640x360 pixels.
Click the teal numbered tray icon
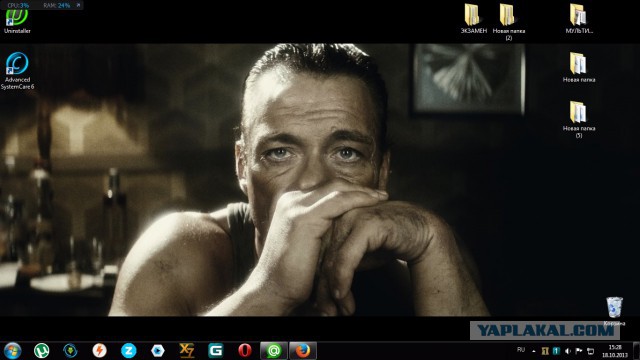point(556,351)
